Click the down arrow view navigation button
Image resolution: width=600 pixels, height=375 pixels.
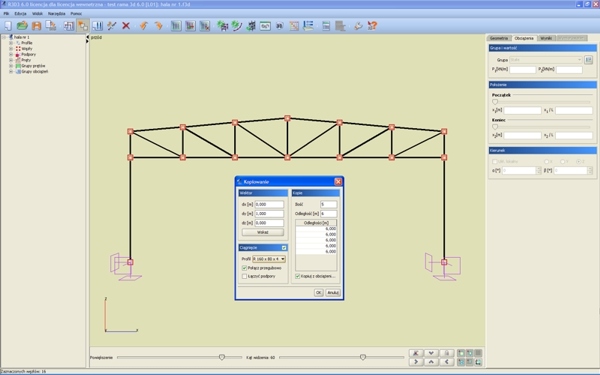[x=431, y=353]
